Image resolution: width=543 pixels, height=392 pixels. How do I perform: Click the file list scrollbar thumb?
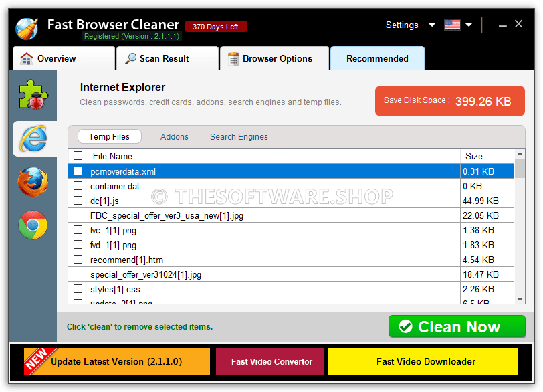[520, 169]
